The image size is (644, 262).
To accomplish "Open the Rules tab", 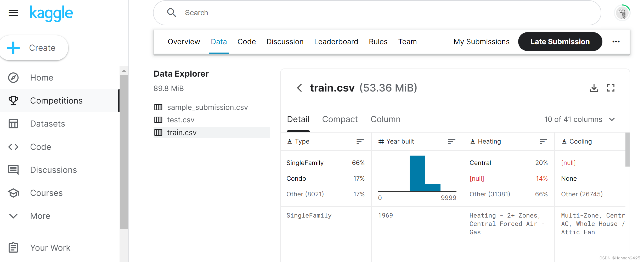I will (x=378, y=42).
